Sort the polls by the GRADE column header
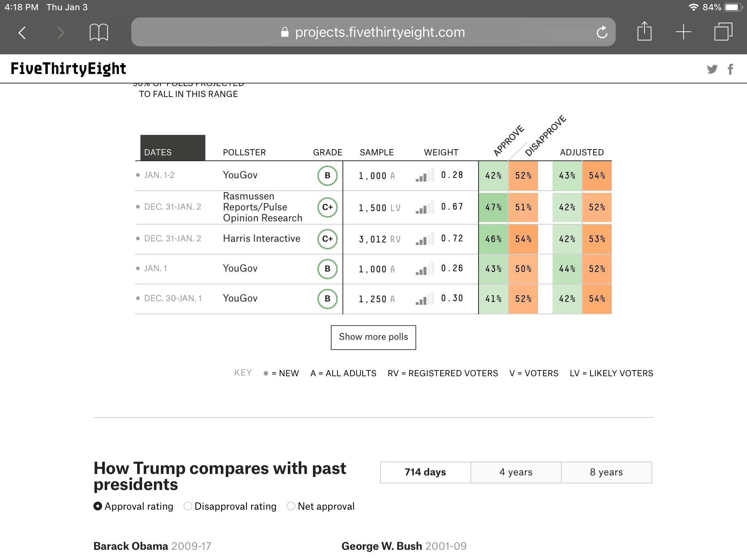Screen dimensions: 747x560 [328, 152]
